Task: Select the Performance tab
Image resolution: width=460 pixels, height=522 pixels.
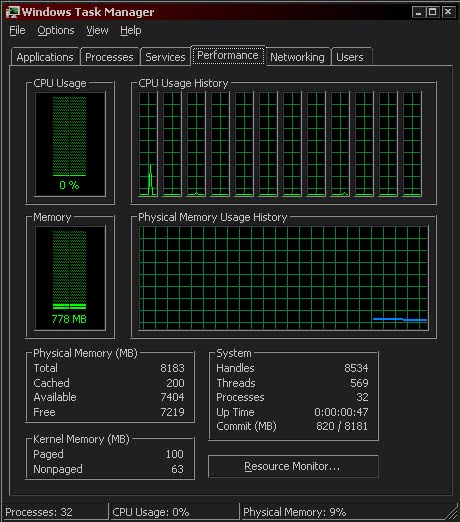Action: click(x=228, y=55)
